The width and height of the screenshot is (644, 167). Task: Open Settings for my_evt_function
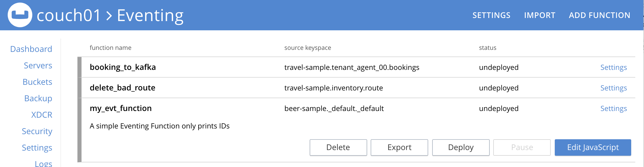pyautogui.click(x=613, y=108)
